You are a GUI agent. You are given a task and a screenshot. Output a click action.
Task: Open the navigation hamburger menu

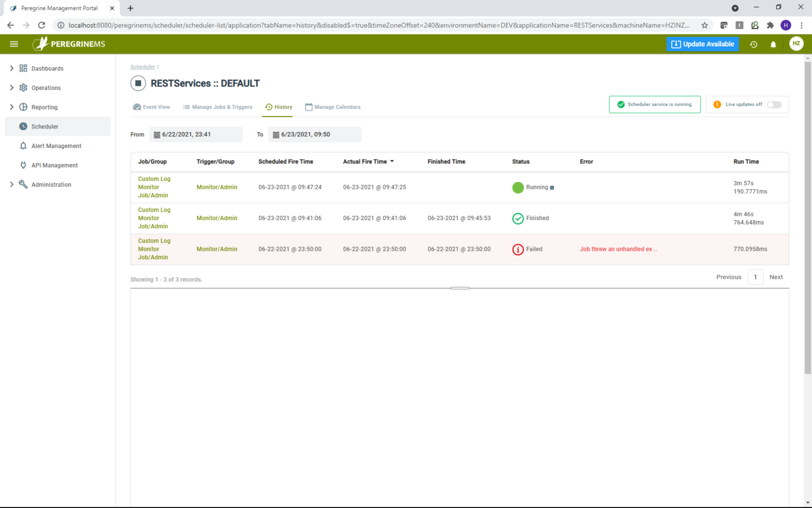pos(14,44)
